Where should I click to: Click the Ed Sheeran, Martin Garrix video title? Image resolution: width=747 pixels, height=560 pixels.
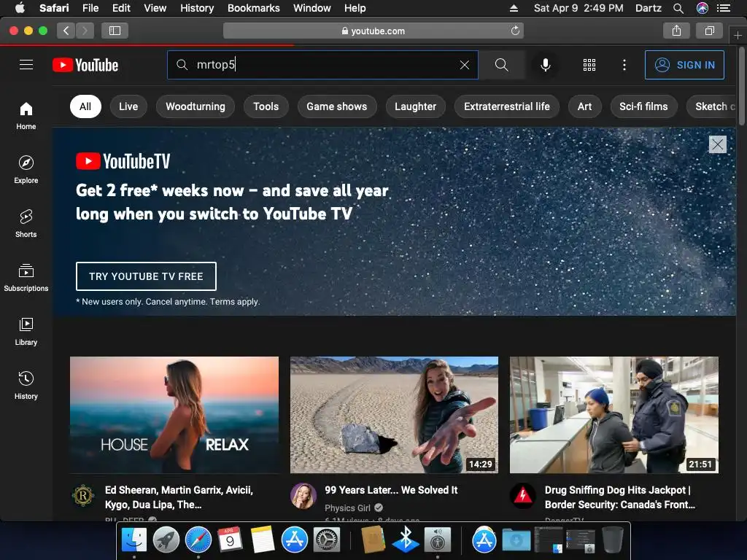[179, 497]
